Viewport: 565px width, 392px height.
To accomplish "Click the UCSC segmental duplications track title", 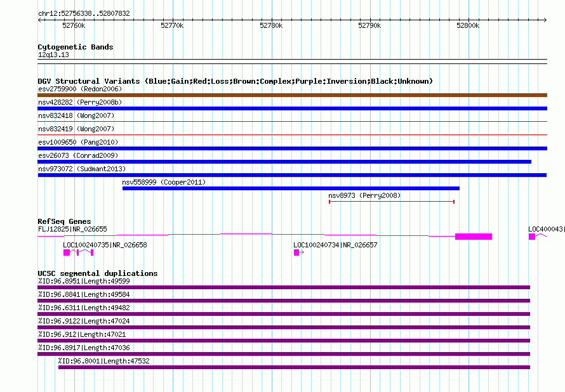I will tap(98, 273).
